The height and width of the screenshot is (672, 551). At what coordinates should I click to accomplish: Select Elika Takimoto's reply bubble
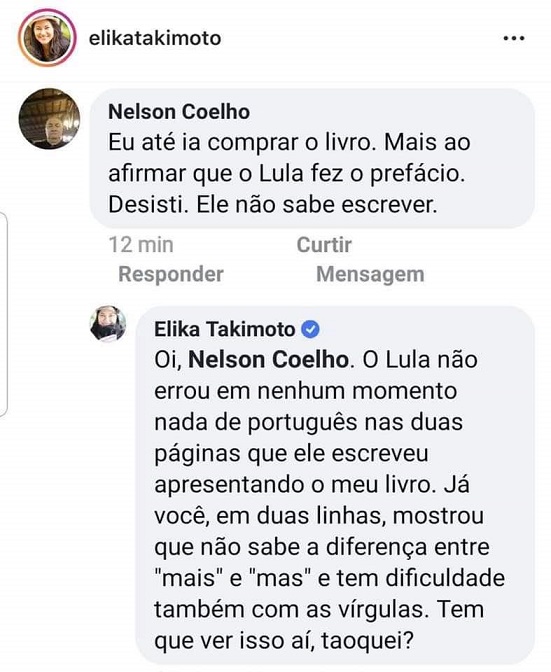(335, 485)
